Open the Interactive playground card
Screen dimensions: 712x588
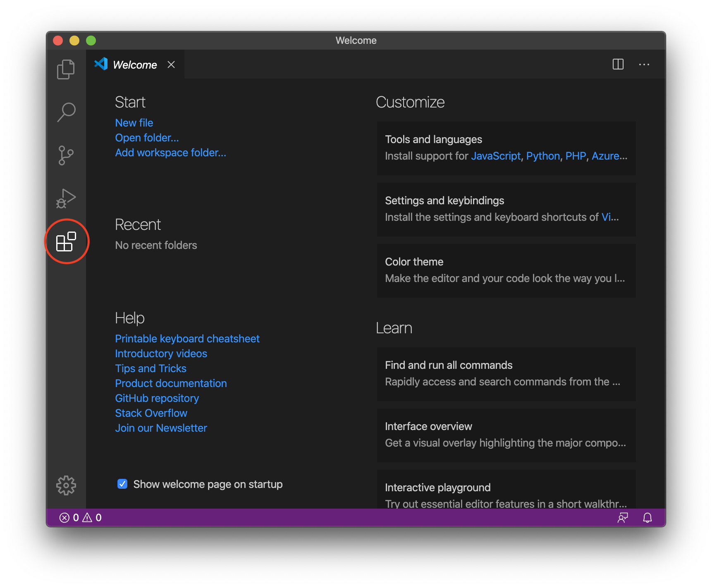point(507,489)
